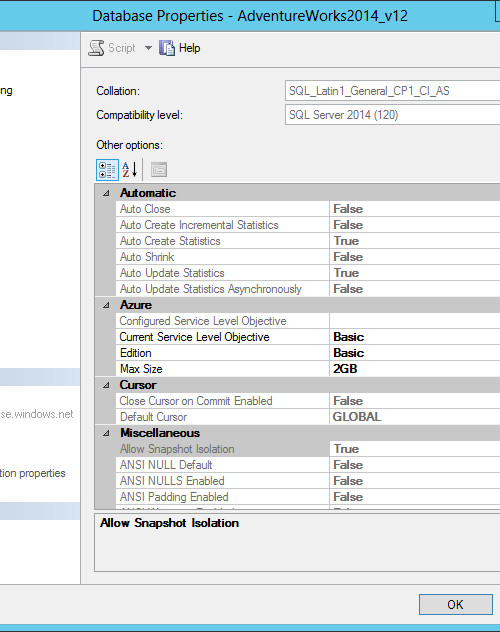Open the Script dropdown arrow

(148, 48)
